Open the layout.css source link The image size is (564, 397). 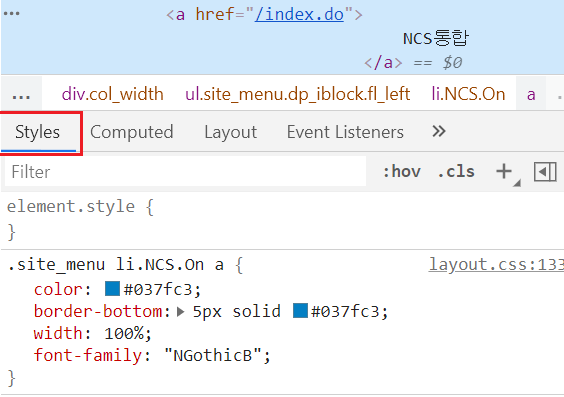[x=496, y=265]
